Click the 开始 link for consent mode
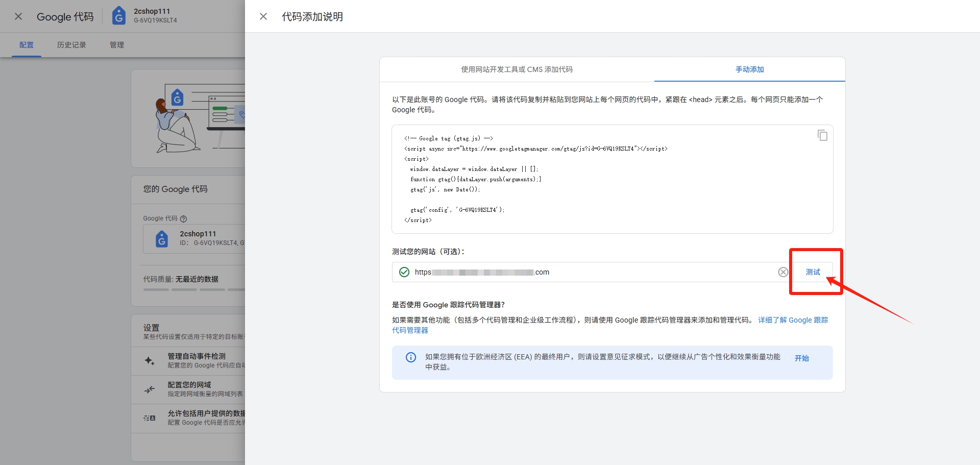The width and height of the screenshot is (980, 465). [x=801, y=358]
